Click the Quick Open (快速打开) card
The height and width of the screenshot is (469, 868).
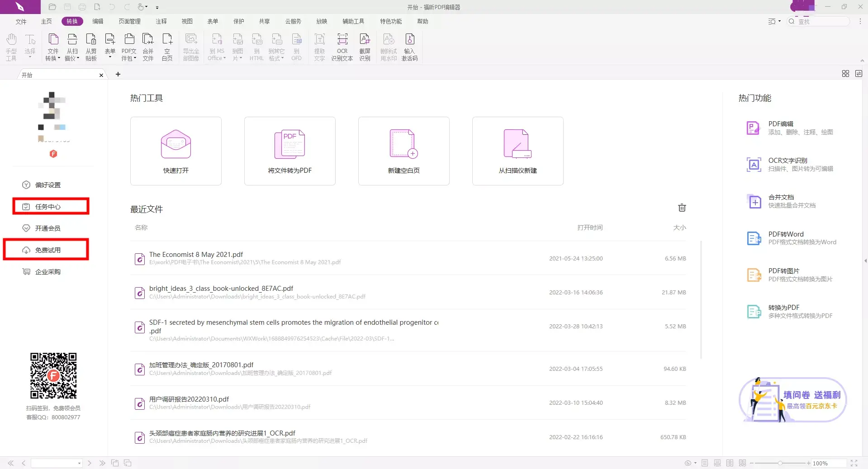(x=176, y=151)
